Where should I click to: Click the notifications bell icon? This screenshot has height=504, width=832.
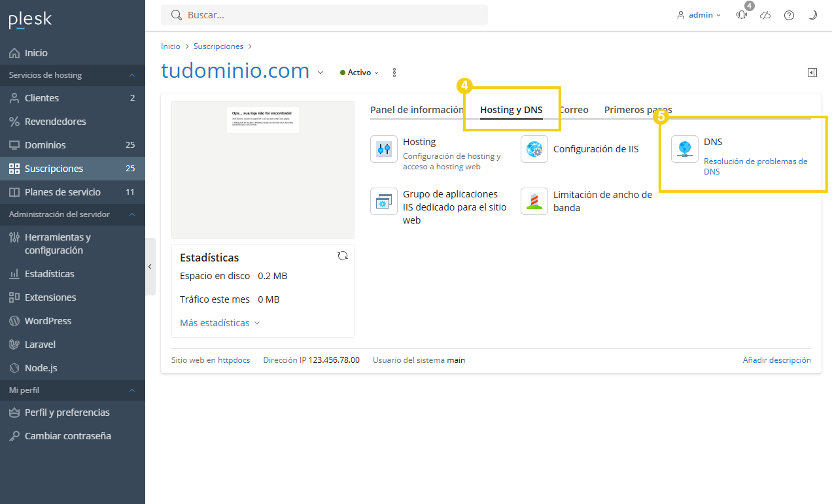[742, 15]
